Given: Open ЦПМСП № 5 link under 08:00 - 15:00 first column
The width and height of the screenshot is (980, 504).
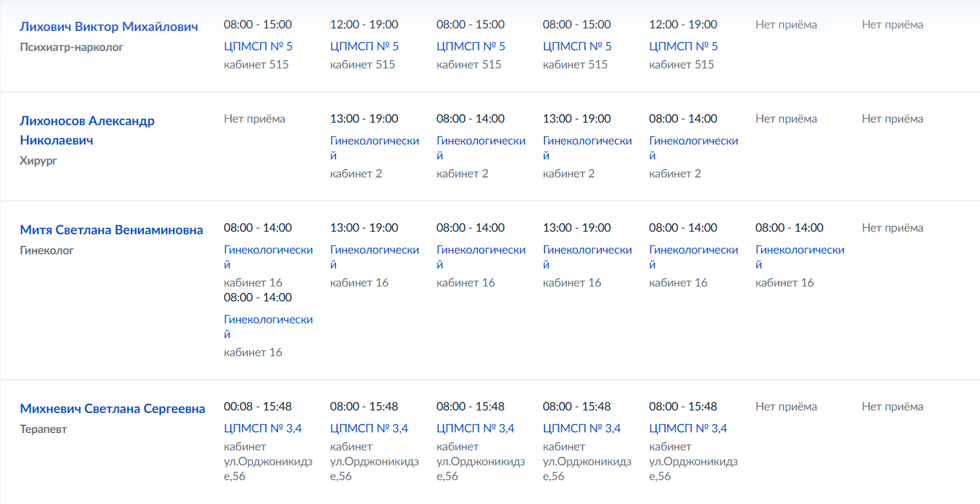Looking at the screenshot, I should pyautogui.click(x=258, y=46).
